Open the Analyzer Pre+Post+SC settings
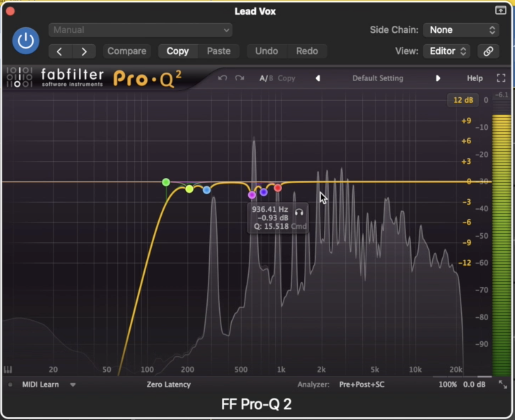The image size is (515, 420). click(362, 384)
